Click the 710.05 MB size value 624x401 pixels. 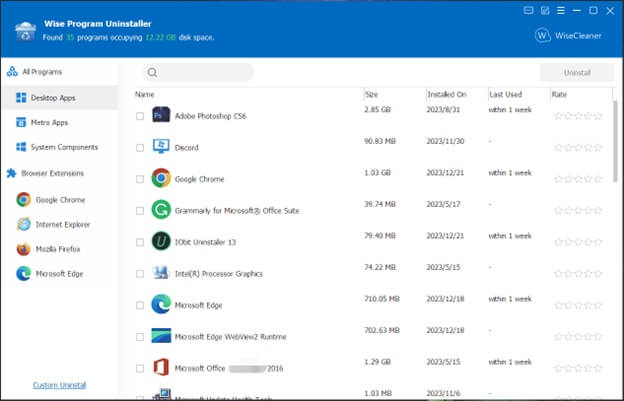[382, 299]
